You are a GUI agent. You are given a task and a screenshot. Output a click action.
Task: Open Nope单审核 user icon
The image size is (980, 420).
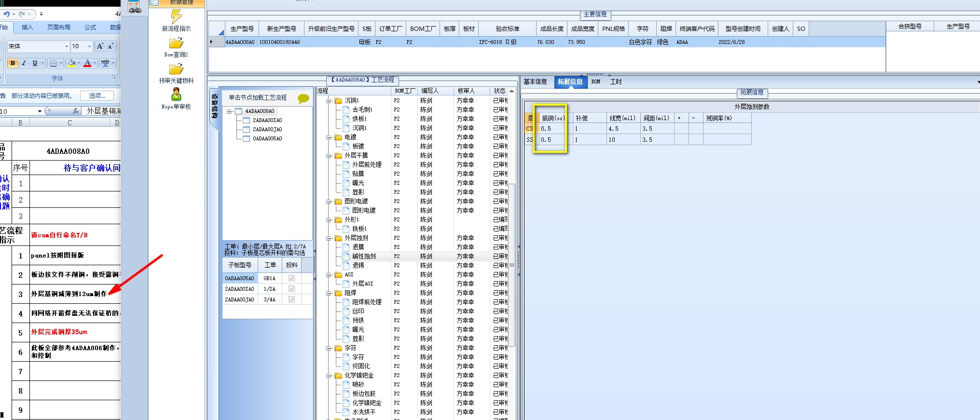176,95
